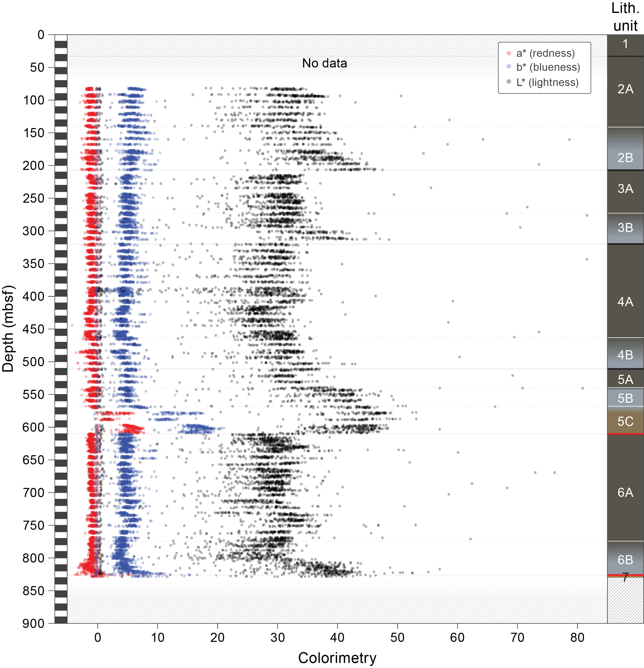
Task: Click the L* (lightness) legend marker
Action: tap(509, 82)
